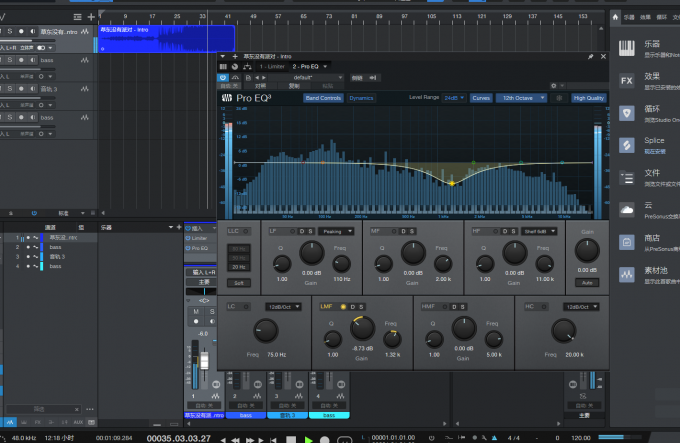Click the channel editor bars icon in plugin header

click(223, 66)
